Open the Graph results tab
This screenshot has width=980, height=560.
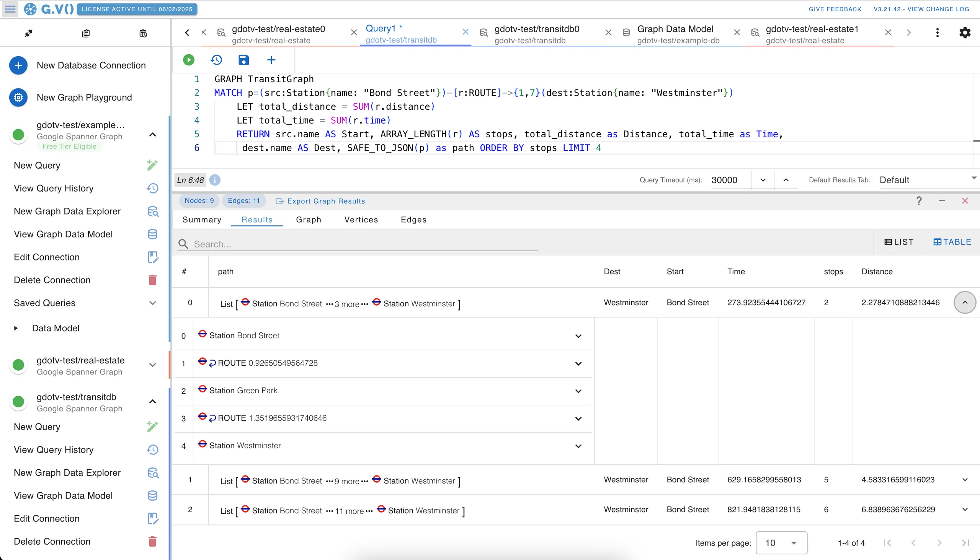click(308, 220)
